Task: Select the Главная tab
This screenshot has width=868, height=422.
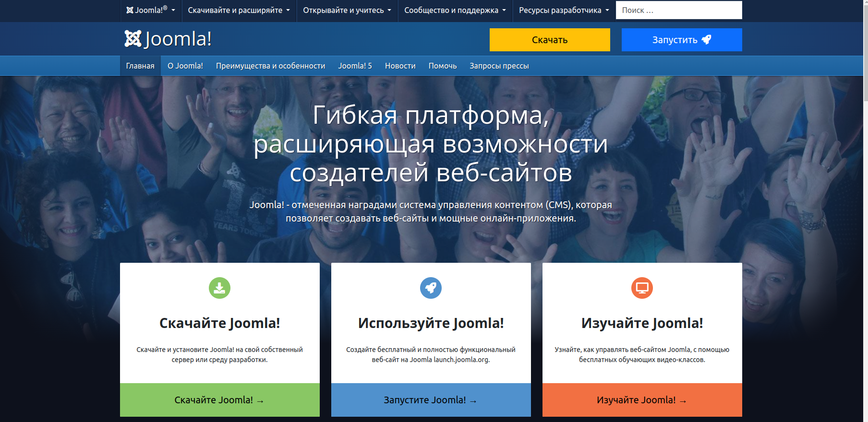Action: (x=140, y=66)
